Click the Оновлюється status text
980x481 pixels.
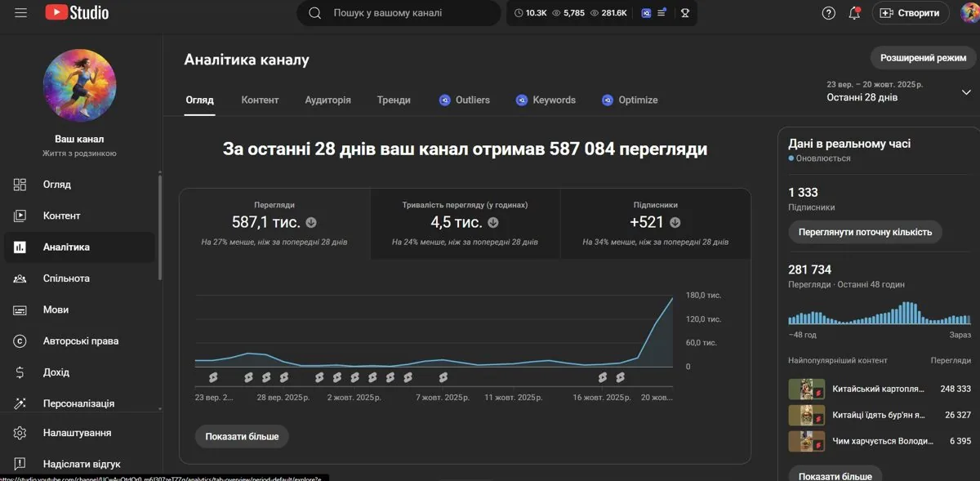(x=823, y=158)
